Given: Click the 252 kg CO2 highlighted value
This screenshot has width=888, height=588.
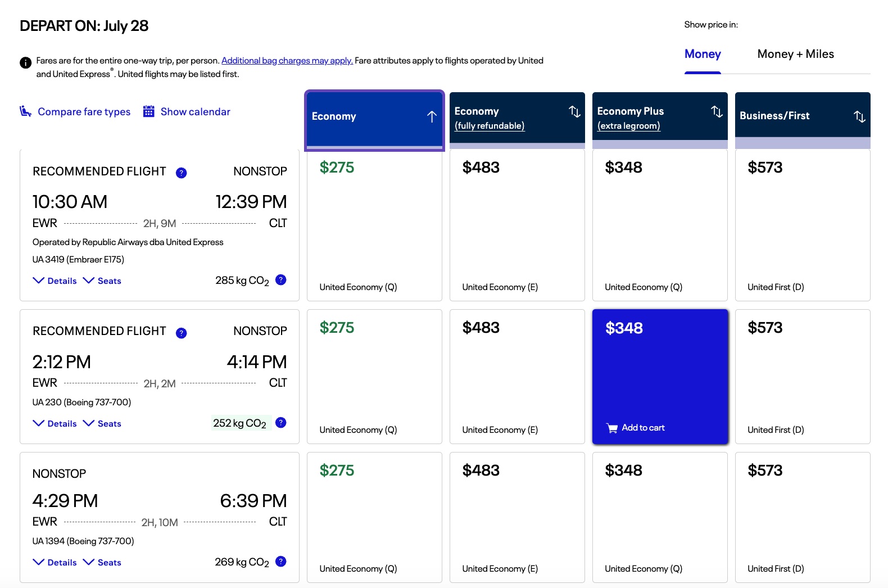Looking at the screenshot, I should click(240, 423).
